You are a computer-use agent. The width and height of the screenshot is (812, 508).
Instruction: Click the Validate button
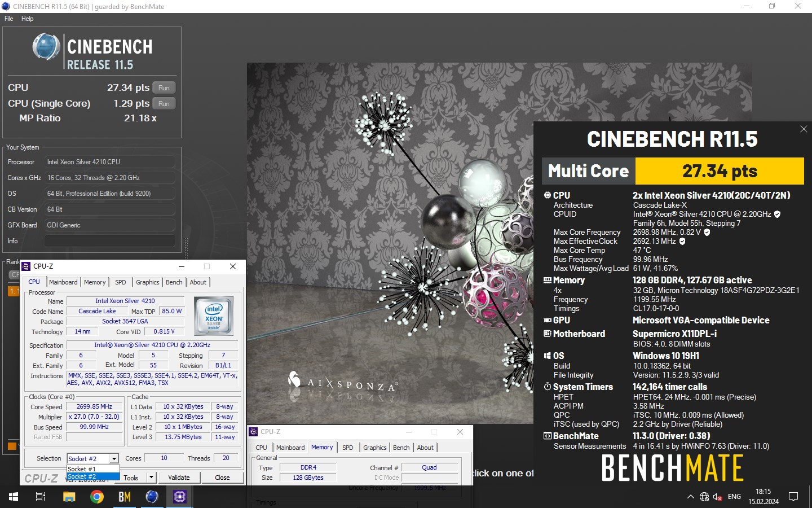pos(179,478)
